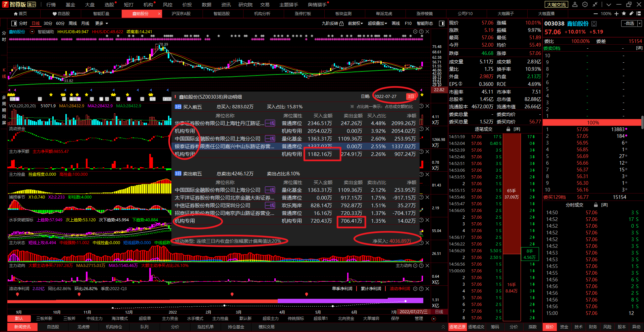Open the 主题猎手 menu
The height and width of the screenshot is (332, 644).
point(289,5)
